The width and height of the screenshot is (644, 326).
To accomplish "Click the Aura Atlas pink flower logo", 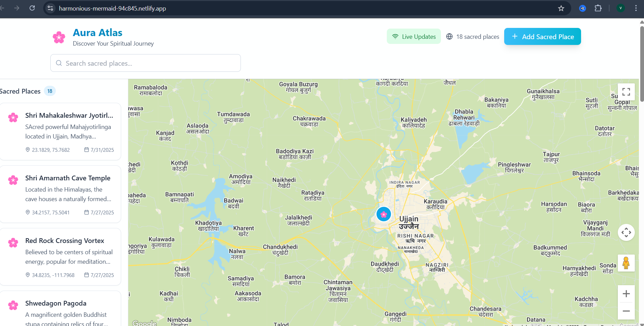I will click(59, 37).
